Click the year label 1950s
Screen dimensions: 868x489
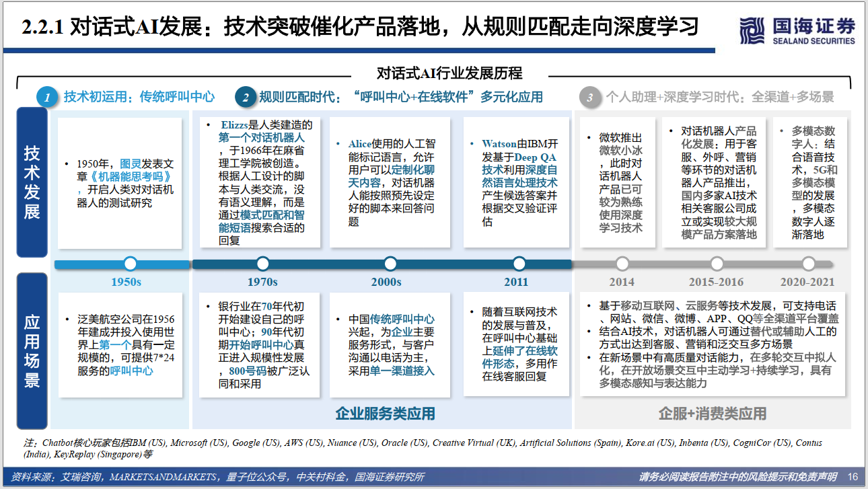(x=126, y=283)
